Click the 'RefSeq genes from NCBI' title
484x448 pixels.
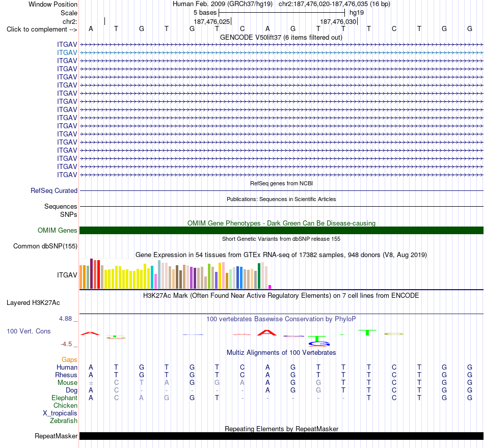281,183
